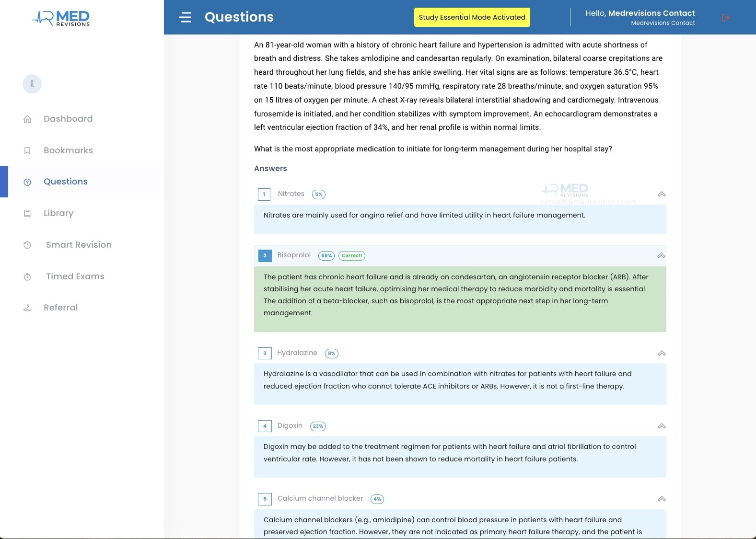Collapse the Digoxin explanation
The width and height of the screenshot is (756, 539).
coord(662,426)
